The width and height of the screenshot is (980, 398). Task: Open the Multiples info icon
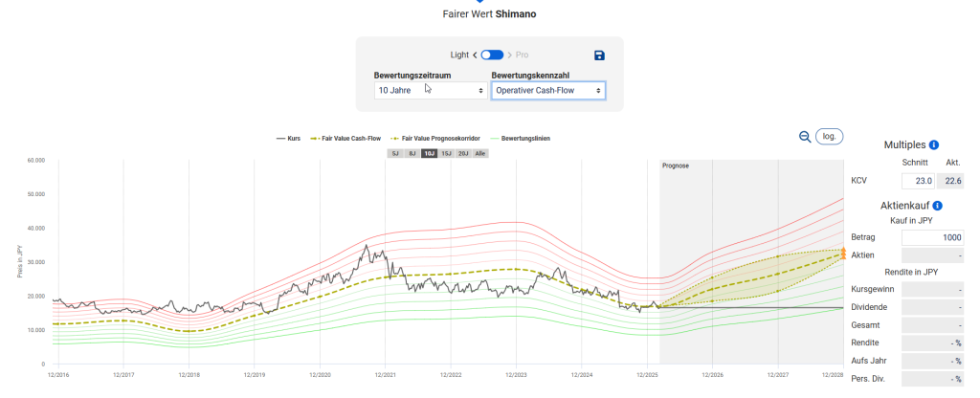click(x=933, y=144)
